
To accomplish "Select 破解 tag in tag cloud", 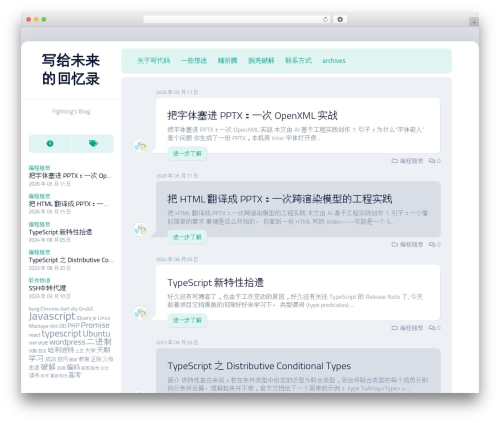I will [x=48, y=367].
